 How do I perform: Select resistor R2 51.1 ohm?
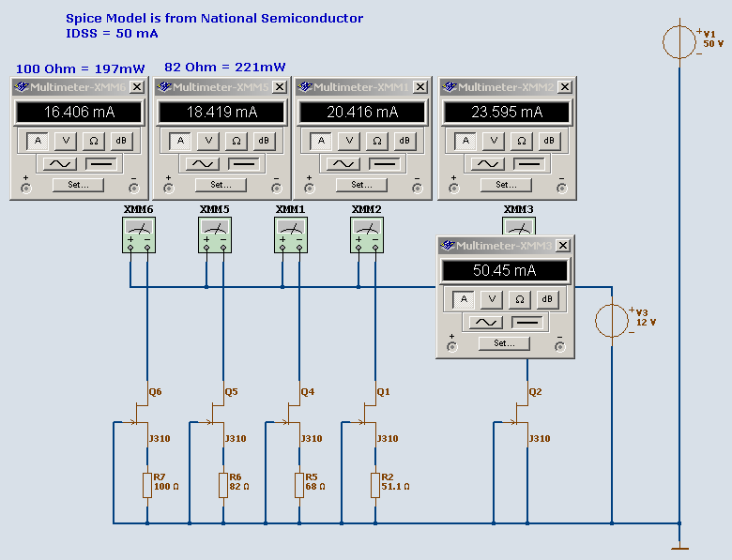click(x=375, y=485)
